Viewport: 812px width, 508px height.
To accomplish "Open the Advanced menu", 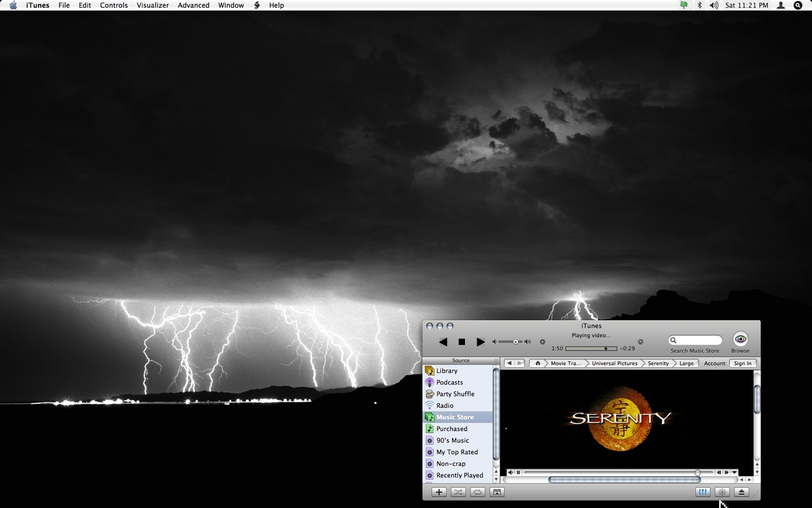I will (193, 5).
